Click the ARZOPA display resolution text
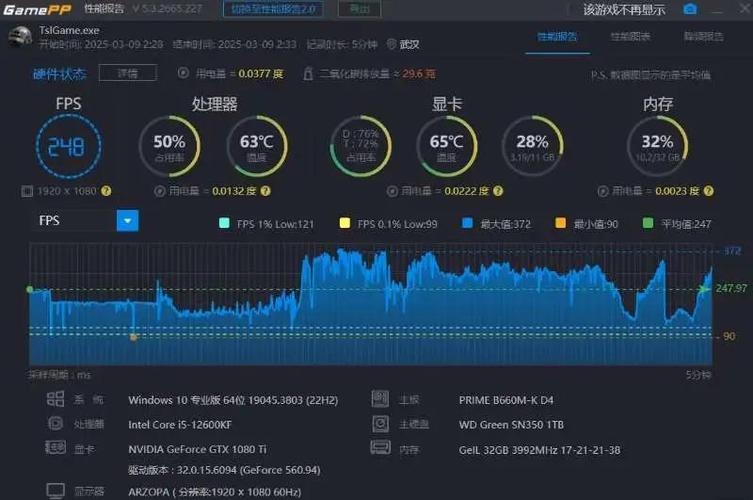Screen dimensions: 753x500 [215, 492]
